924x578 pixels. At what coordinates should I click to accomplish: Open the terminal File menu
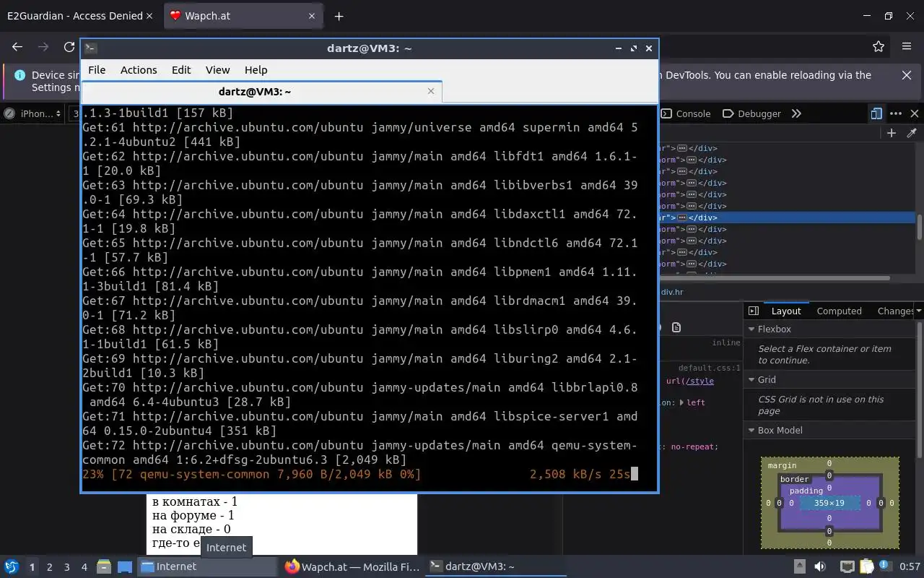[x=97, y=70]
